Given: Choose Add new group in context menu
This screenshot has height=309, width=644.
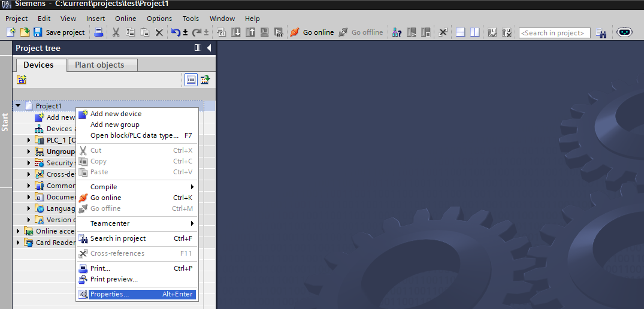Looking at the screenshot, I should tap(137, 125).
